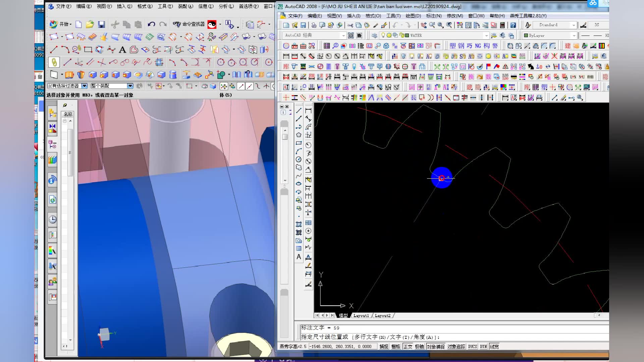Toggle 对象捕捉 object snap

[x=436, y=347]
